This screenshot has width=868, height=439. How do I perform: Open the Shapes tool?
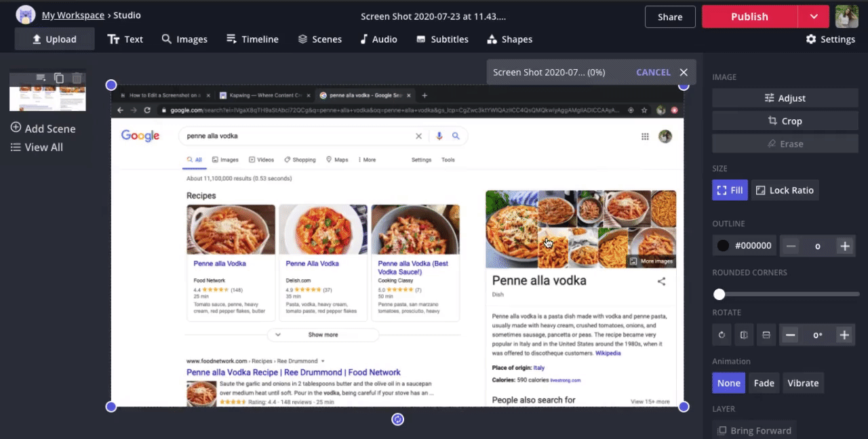(x=509, y=39)
